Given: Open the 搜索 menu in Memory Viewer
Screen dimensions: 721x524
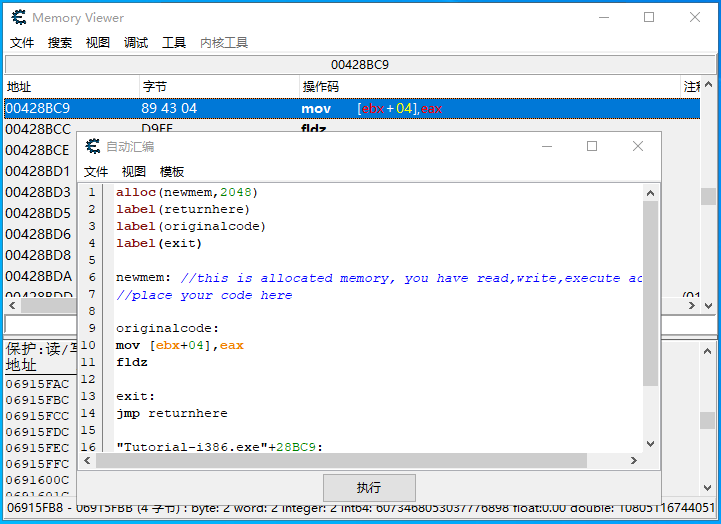Looking at the screenshot, I should (x=60, y=43).
